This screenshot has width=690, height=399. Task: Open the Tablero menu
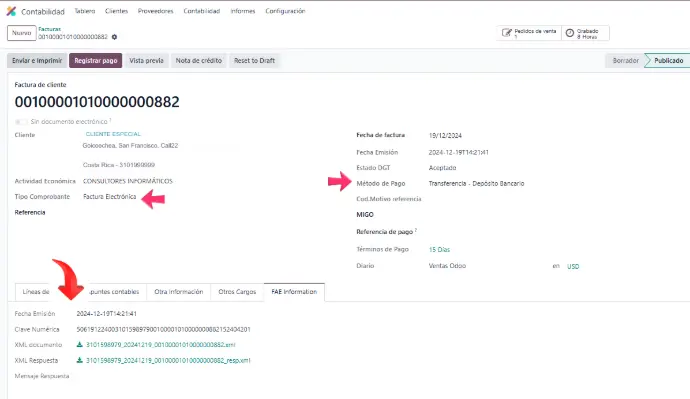pyautogui.click(x=84, y=11)
